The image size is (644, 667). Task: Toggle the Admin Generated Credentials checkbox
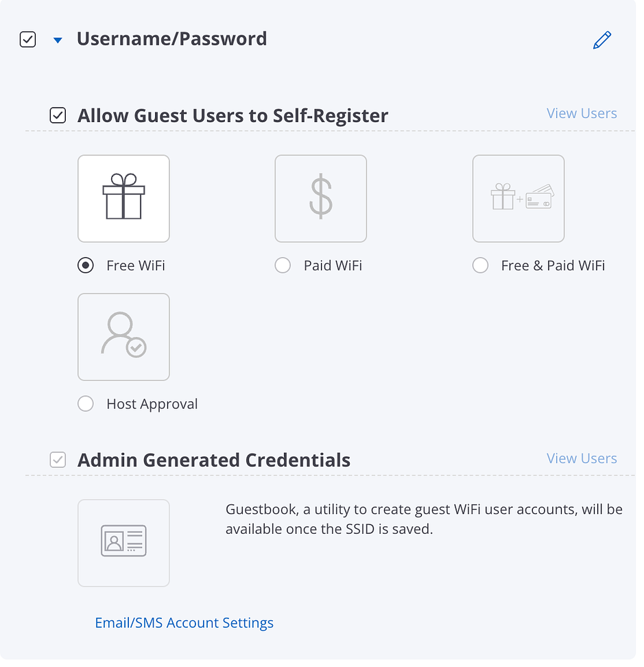[58, 460]
